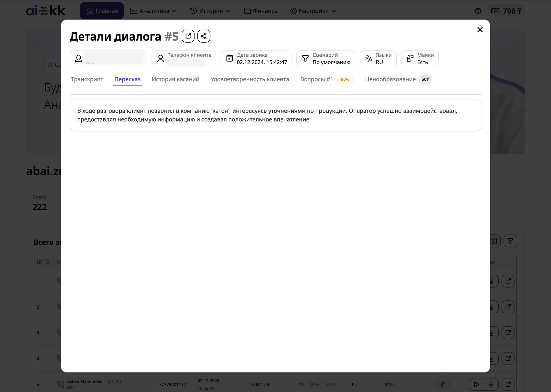Download the recording in row 5
The height and width of the screenshot is (392, 551).
tap(491, 384)
